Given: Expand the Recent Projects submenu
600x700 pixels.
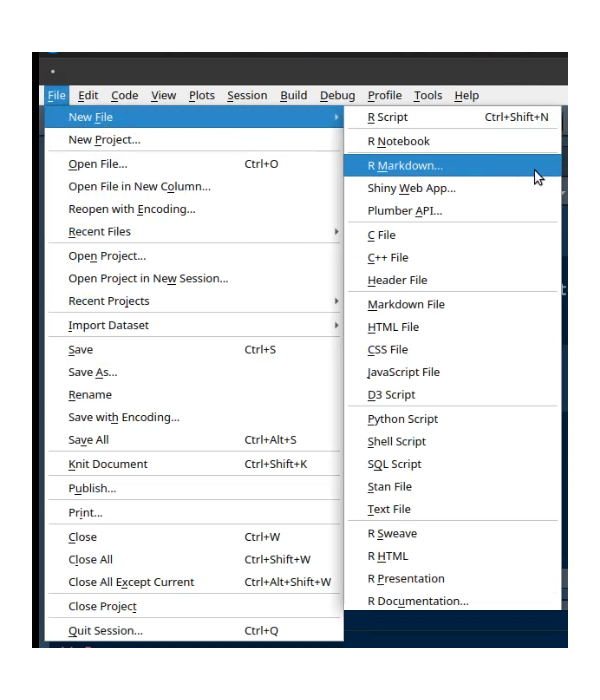Looking at the screenshot, I should point(108,301).
